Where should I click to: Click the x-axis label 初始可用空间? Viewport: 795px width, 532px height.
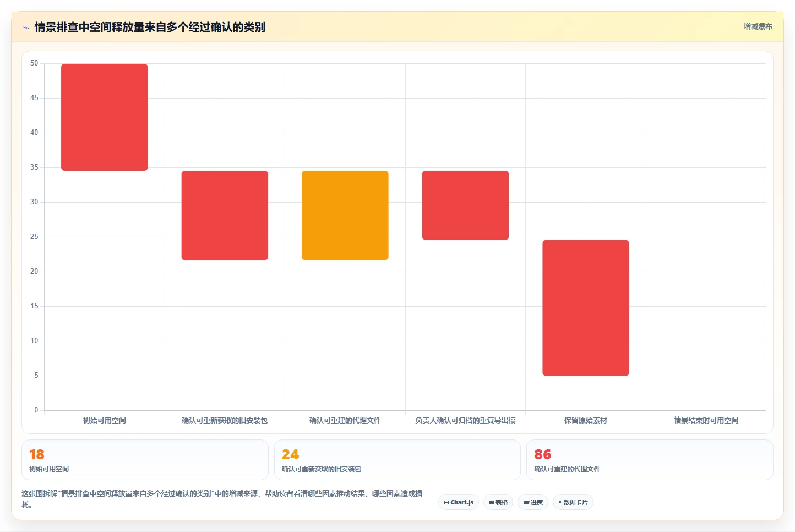coord(105,420)
